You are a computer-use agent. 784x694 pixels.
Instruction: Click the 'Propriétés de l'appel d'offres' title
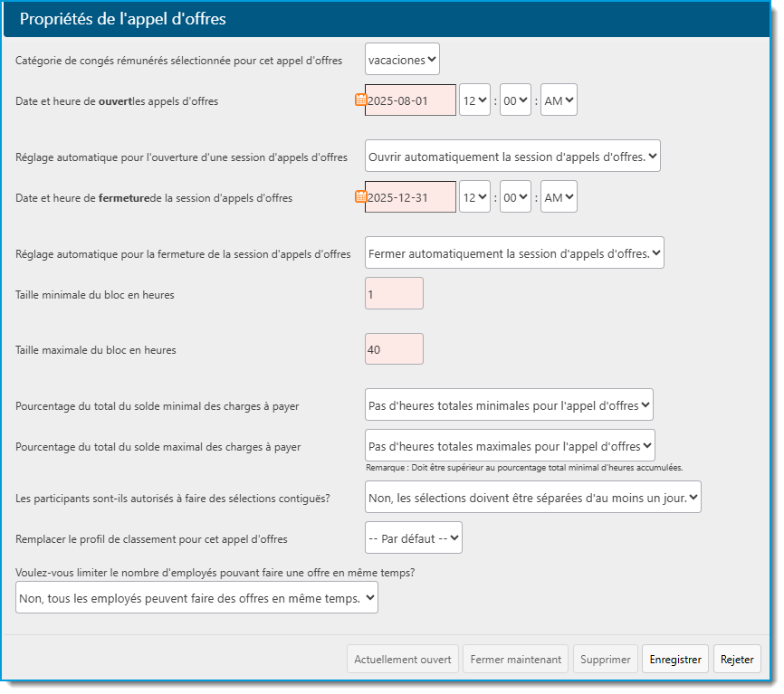[x=122, y=19]
